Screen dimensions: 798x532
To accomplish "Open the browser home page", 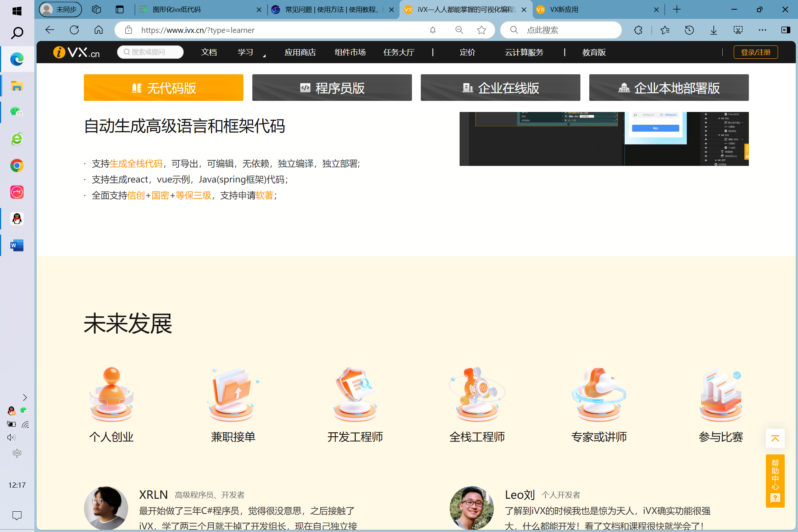I will coord(99,30).
